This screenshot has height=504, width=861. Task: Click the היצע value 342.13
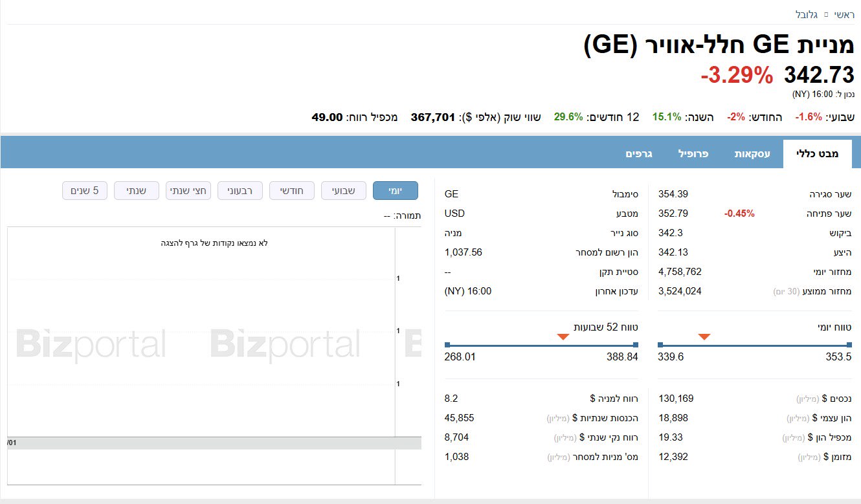click(x=673, y=252)
